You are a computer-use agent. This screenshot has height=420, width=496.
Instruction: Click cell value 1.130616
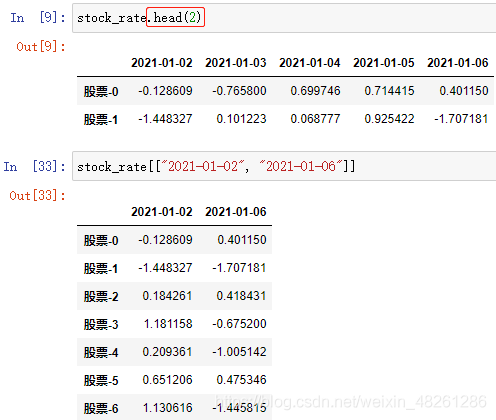point(168,408)
